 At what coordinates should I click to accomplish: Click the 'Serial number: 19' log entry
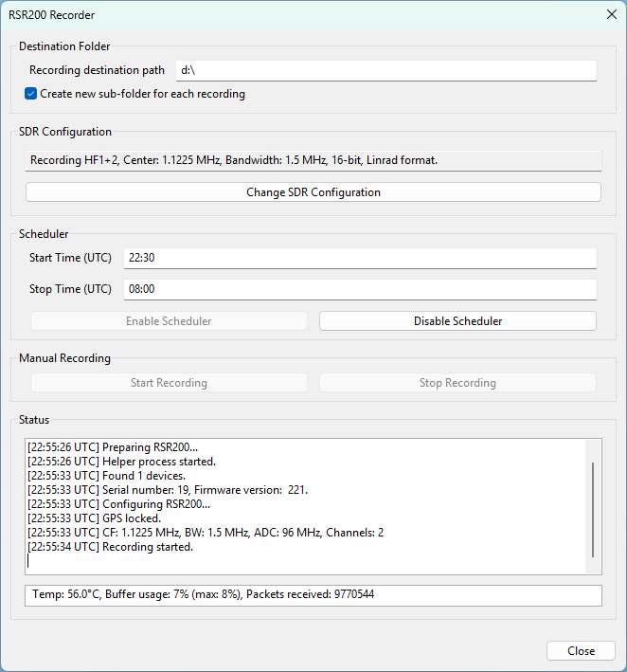(168, 490)
